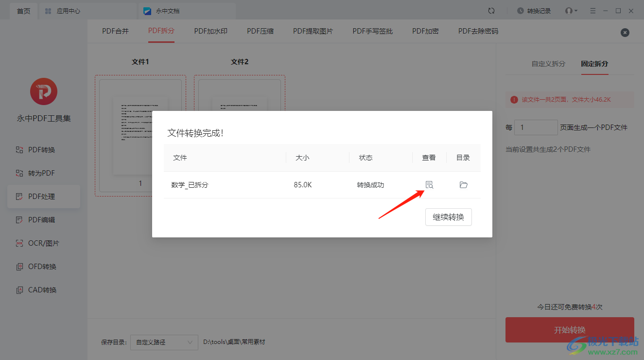Click the 转换成功 status text
This screenshot has width=644, height=360.
[x=370, y=185]
